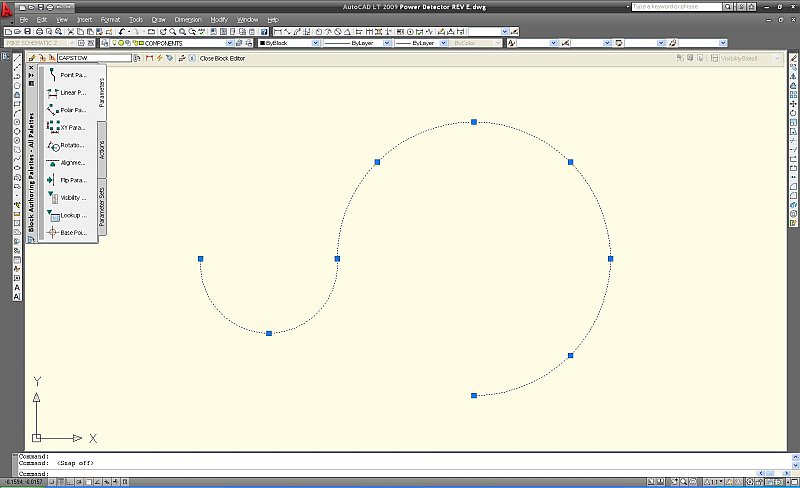
Task: Open the Dimension menu
Action: pos(187,19)
